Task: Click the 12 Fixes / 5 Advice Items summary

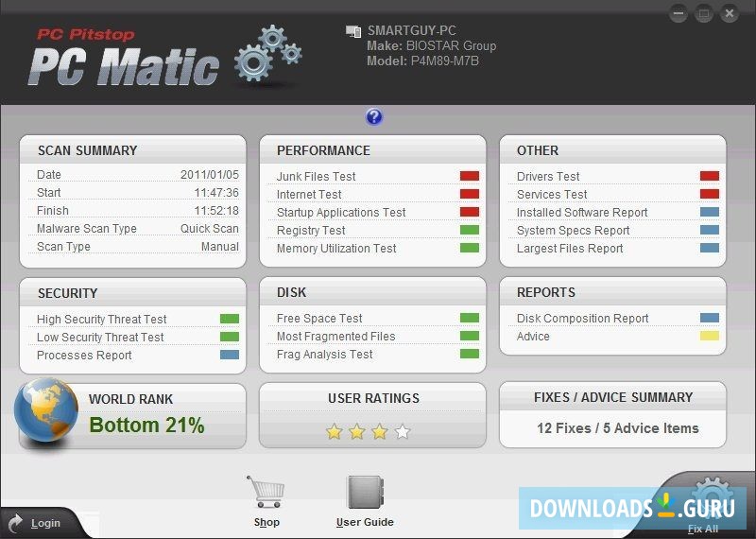Action: (x=618, y=428)
